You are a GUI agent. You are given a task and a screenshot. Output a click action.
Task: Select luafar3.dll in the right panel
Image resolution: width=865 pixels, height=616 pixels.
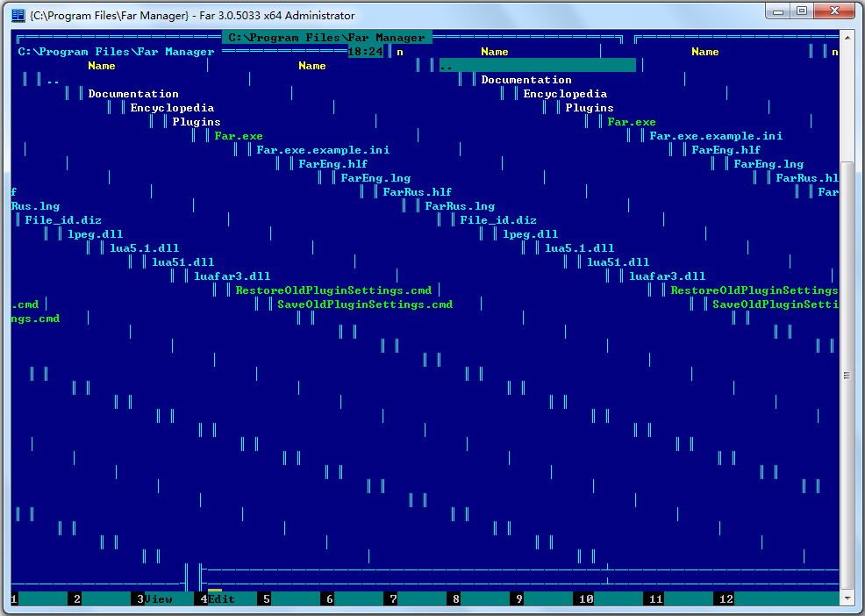[x=667, y=276]
